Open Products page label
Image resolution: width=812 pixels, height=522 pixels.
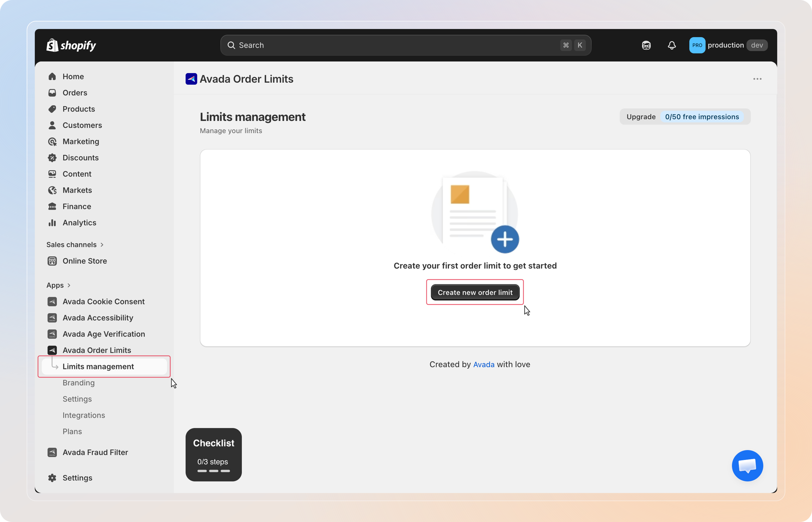[79, 109]
